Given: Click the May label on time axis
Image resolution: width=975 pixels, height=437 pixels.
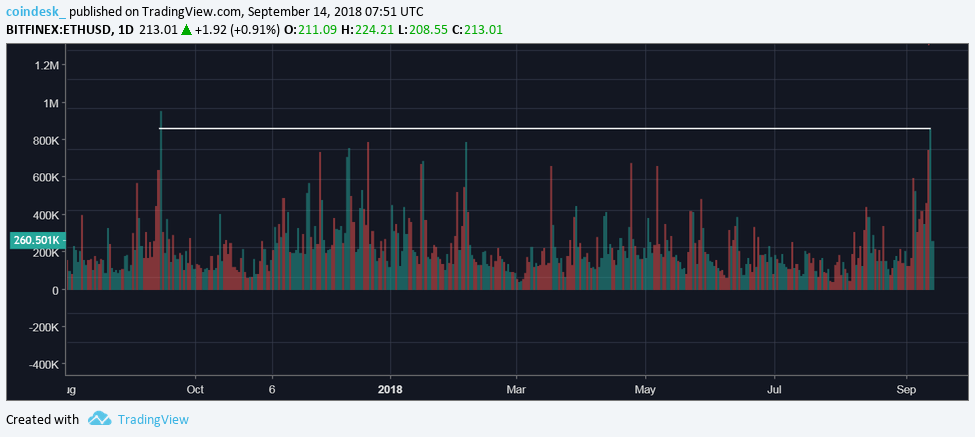Looking at the screenshot, I should (x=645, y=388).
